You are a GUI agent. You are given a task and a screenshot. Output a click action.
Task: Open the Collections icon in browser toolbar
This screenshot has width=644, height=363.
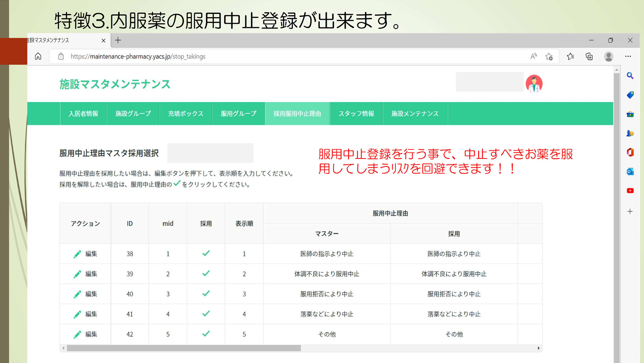[589, 56]
